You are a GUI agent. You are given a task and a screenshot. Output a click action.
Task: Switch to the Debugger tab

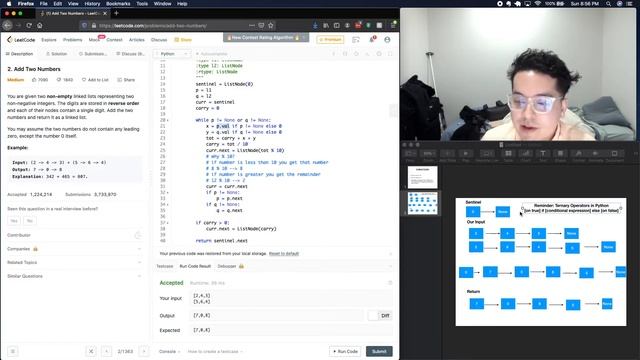pyautogui.click(x=230, y=266)
